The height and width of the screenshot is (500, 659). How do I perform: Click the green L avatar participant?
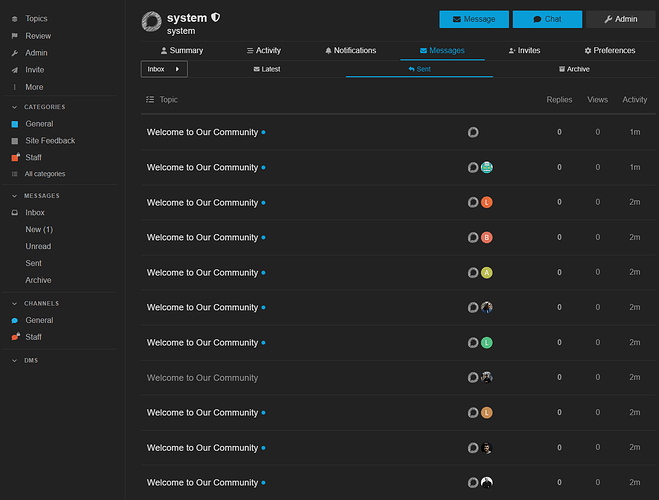(487, 343)
